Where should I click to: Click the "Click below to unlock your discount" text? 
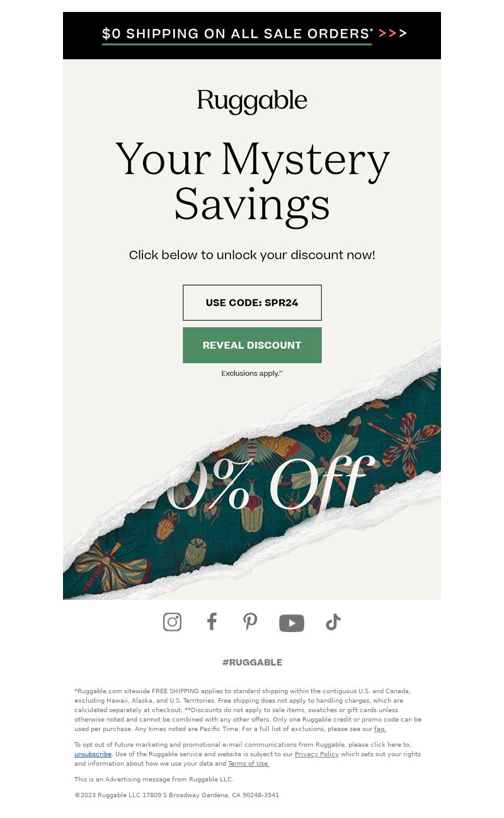[x=252, y=255]
